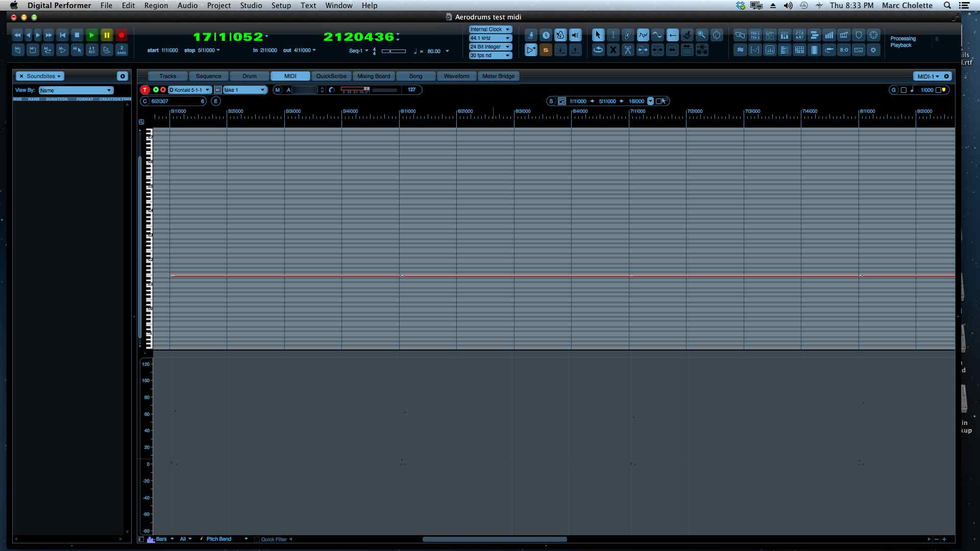
Task: Toggle the red T track button
Action: 145,90
